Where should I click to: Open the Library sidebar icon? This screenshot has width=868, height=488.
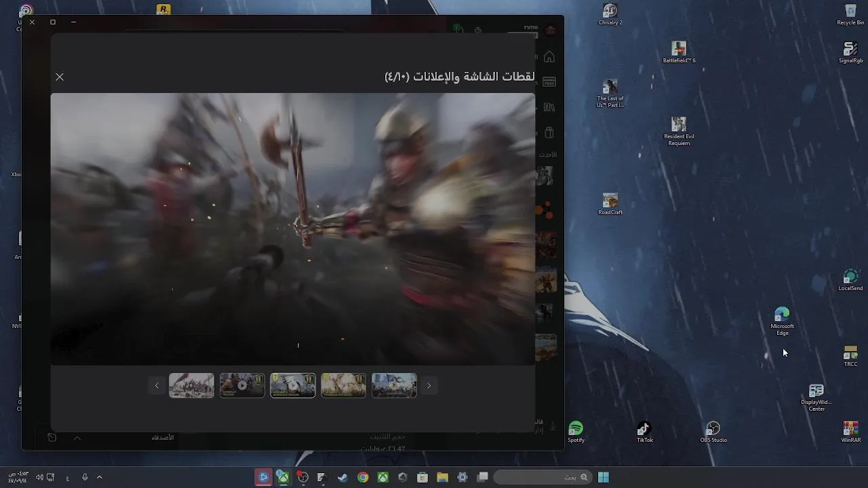pyautogui.click(x=549, y=107)
